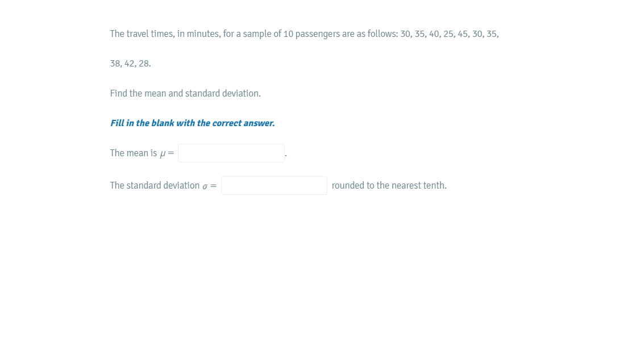The height and width of the screenshot is (338, 644).
Task: Click 'The mean is' label text
Action: 133,153
